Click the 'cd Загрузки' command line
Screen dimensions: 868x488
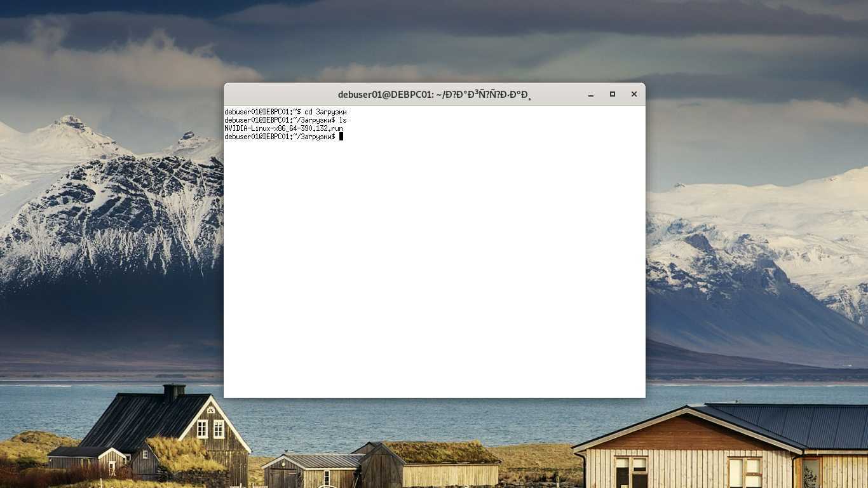tap(285, 112)
